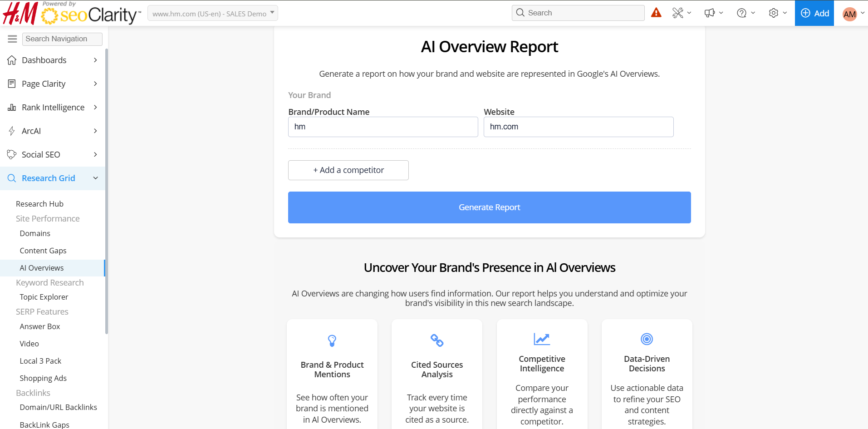Click the red warning alert icon
Viewport: 868px width, 429px height.
click(656, 13)
